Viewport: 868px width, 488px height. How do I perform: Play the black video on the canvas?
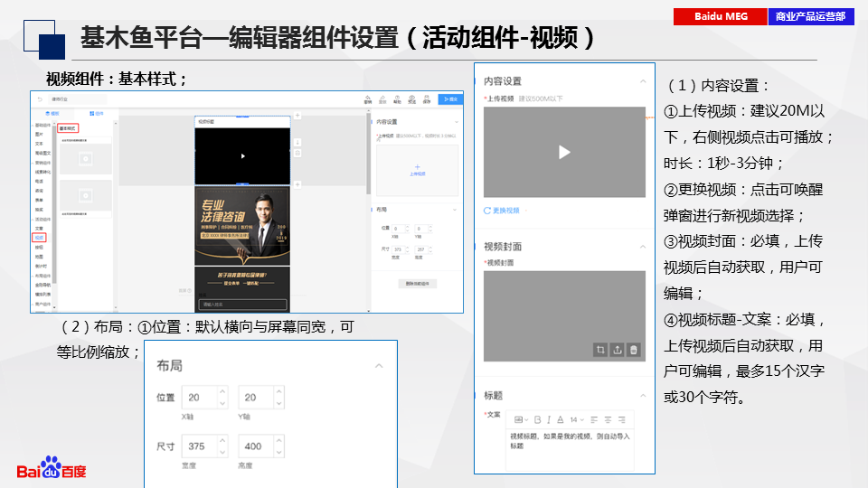242,156
